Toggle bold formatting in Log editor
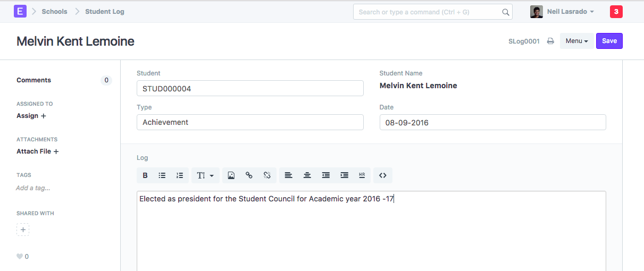 point(145,175)
